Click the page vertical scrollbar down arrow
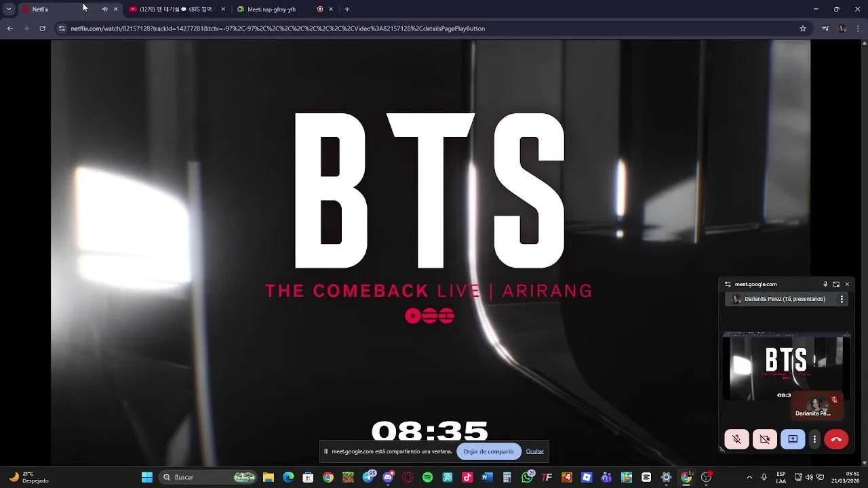The image size is (868, 488). tap(864, 463)
